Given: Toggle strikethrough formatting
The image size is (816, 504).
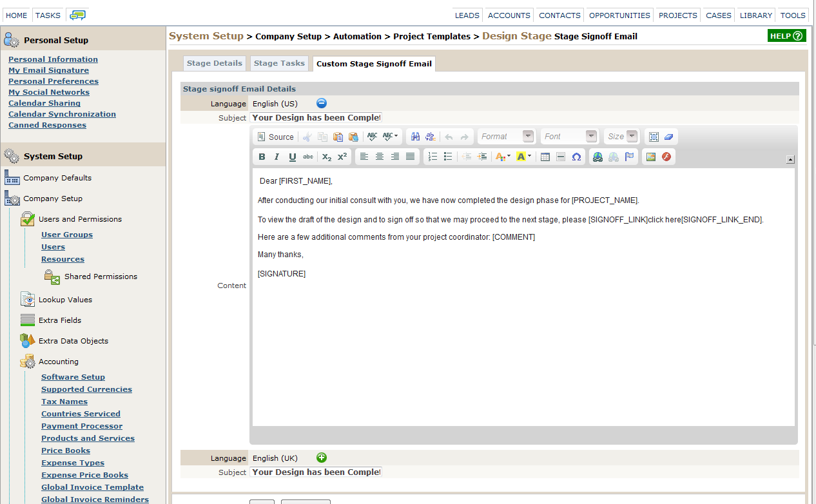Looking at the screenshot, I should click(x=308, y=157).
